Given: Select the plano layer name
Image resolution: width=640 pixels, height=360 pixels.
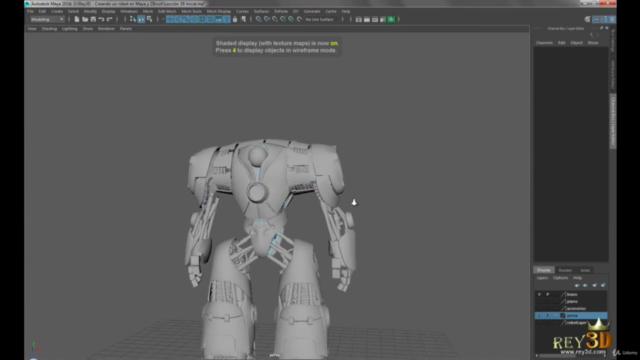Looking at the screenshot, I should (572, 301).
